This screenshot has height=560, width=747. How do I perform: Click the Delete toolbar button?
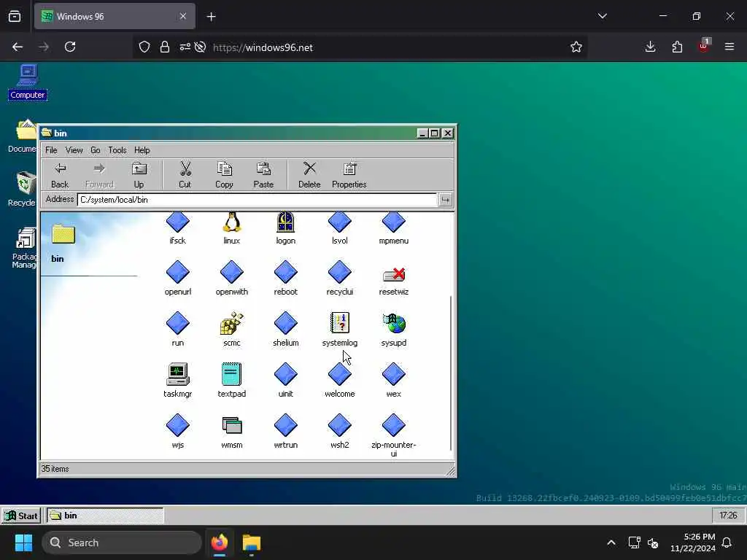tap(309, 175)
